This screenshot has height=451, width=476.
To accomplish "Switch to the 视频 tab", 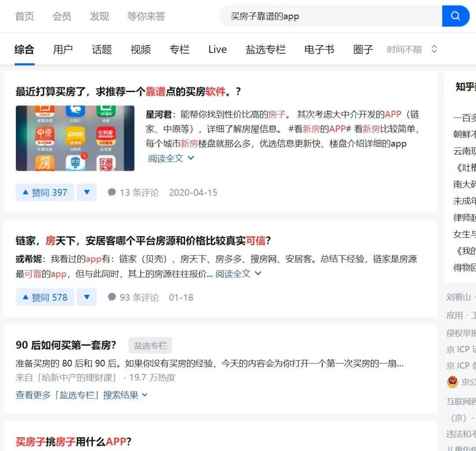I will [x=140, y=49].
